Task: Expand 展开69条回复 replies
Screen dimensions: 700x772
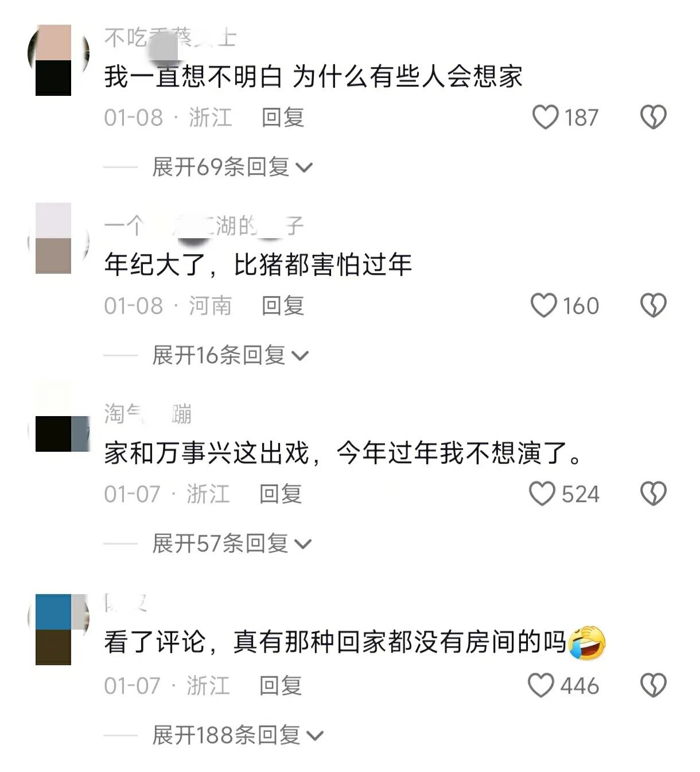Action: [232, 167]
